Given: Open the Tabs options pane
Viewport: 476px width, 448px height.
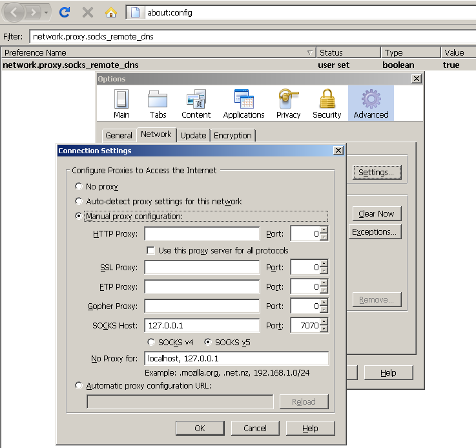Looking at the screenshot, I should [158, 103].
